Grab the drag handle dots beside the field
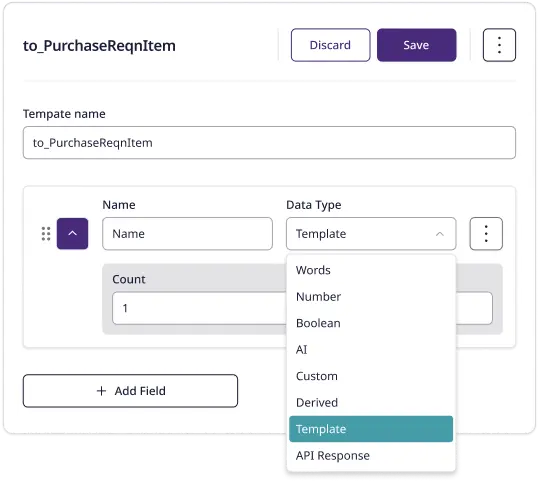538x483 pixels. click(x=46, y=234)
